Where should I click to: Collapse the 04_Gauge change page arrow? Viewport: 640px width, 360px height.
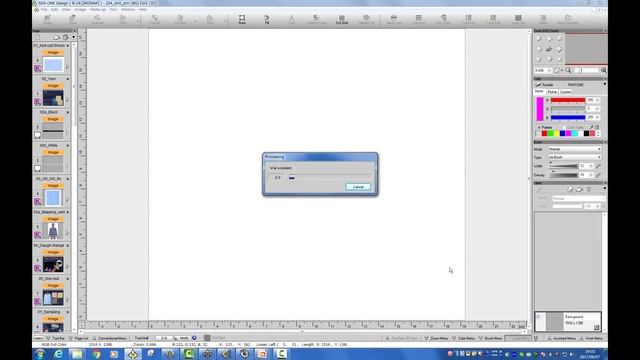coord(68,246)
